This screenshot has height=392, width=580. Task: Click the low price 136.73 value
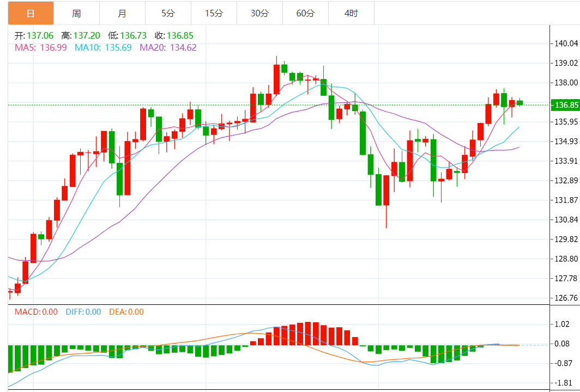point(133,36)
